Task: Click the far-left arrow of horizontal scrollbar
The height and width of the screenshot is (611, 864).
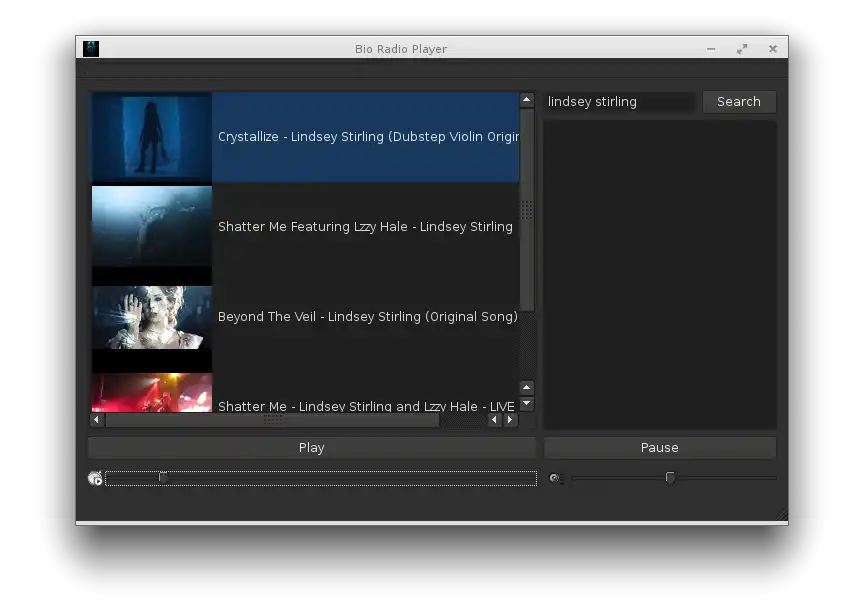Action: (x=97, y=420)
